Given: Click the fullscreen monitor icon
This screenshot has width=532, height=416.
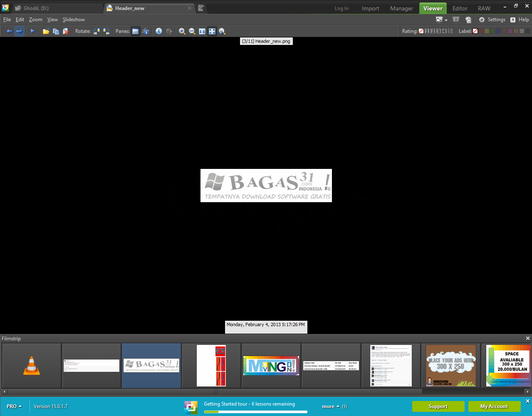Looking at the screenshot, I should coord(439,20).
